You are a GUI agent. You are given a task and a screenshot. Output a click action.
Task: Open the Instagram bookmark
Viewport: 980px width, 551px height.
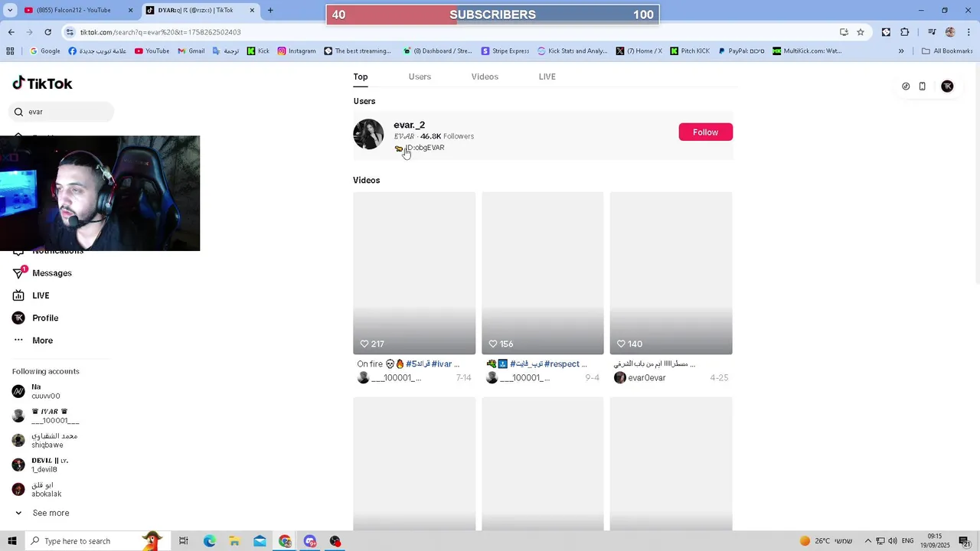pos(296,51)
